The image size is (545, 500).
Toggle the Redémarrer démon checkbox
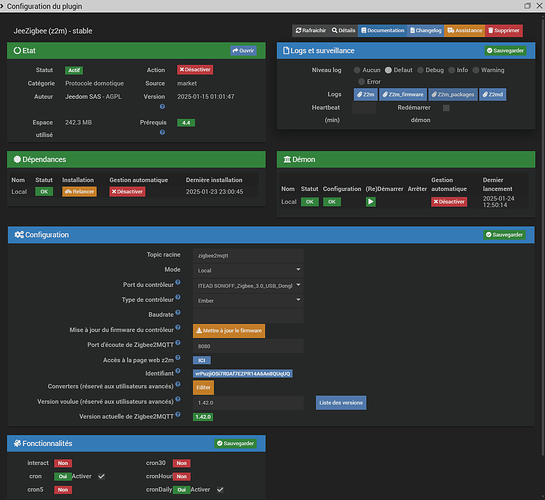click(x=446, y=108)
